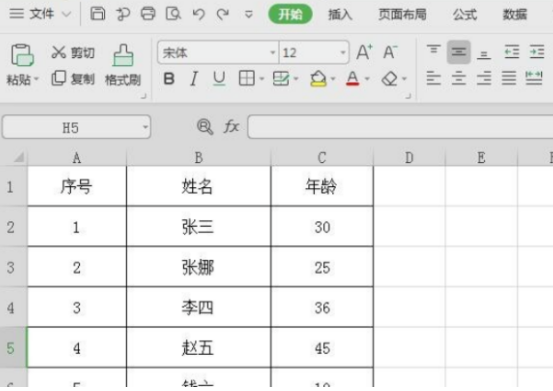553x391 pixels.
Task: Click the Distributed alignment icon
Action: (534, 78)
